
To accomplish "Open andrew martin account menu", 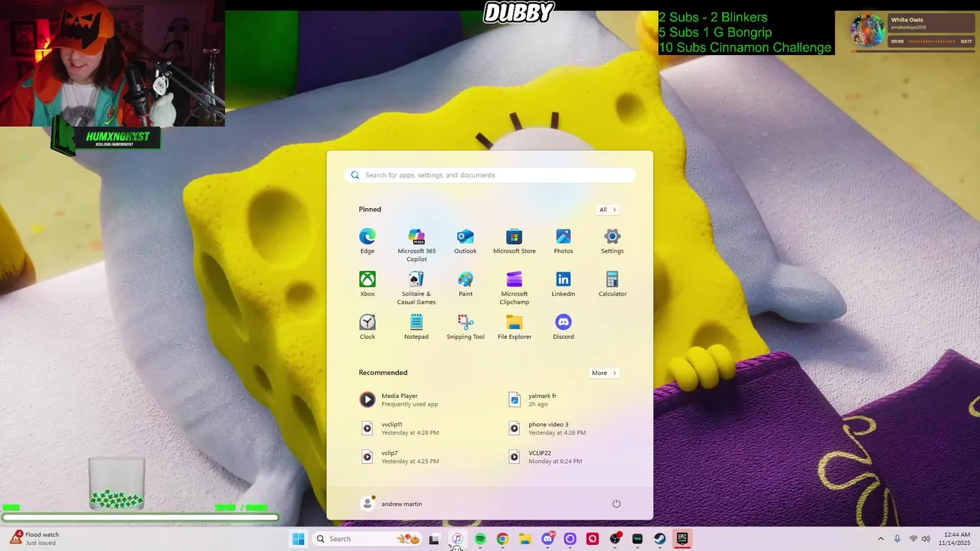I will [x=391, y=504].
